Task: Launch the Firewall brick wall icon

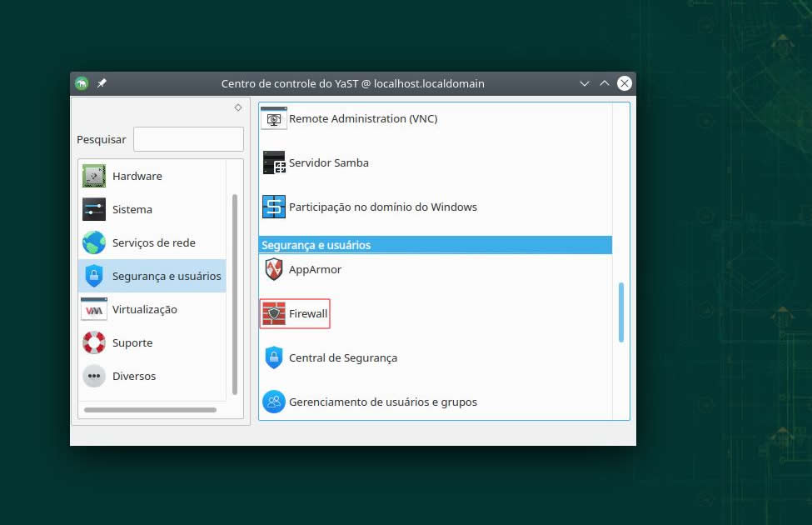Action: (274, 313)
